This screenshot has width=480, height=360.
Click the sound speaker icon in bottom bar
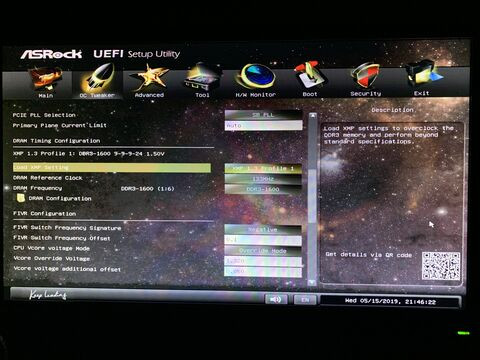pos(276,299)
